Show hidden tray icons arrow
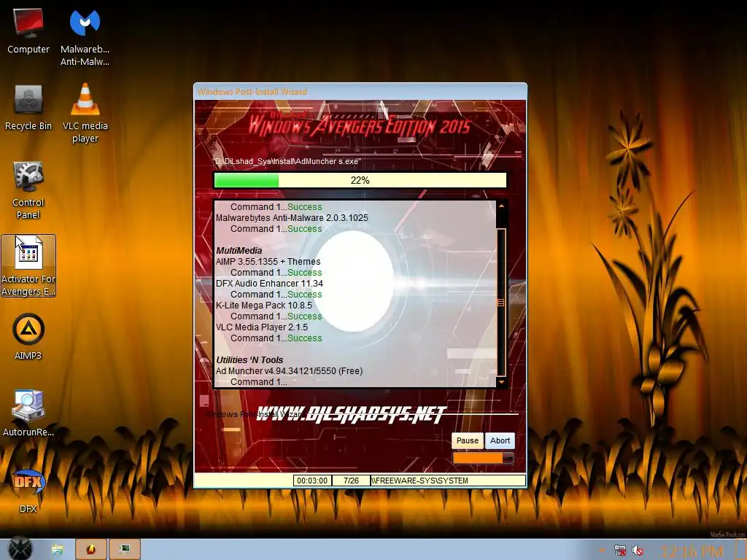Image resolution: width=747 pixels, height=560 pixels. pyautogui.click(x=602, y=551)
